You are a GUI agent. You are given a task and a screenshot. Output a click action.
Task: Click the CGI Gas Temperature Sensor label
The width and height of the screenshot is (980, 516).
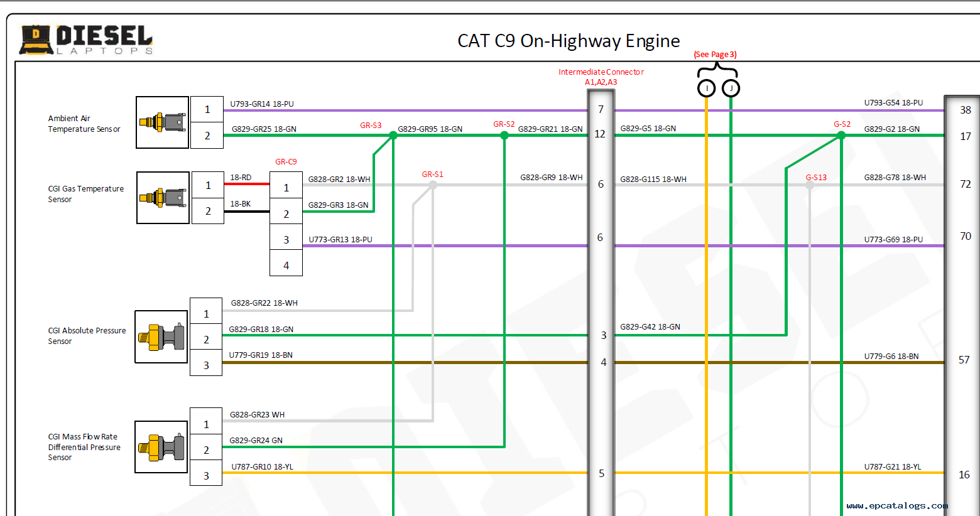86,194
